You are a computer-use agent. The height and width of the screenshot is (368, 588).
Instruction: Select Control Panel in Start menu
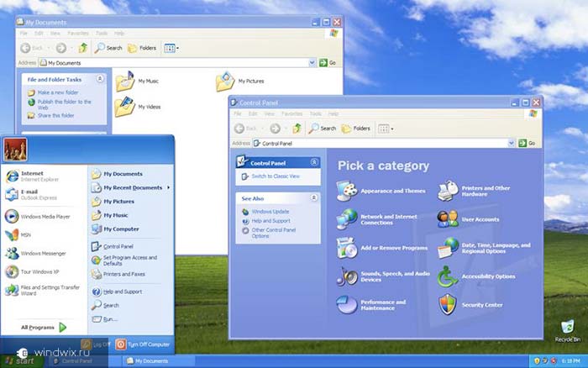[x=113, y=246]
